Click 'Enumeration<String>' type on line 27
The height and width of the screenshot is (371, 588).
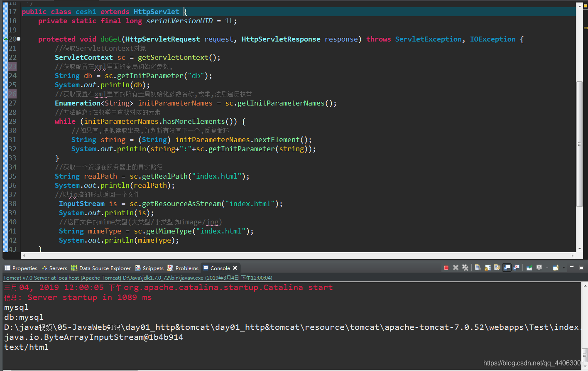[x=94, y=103]
